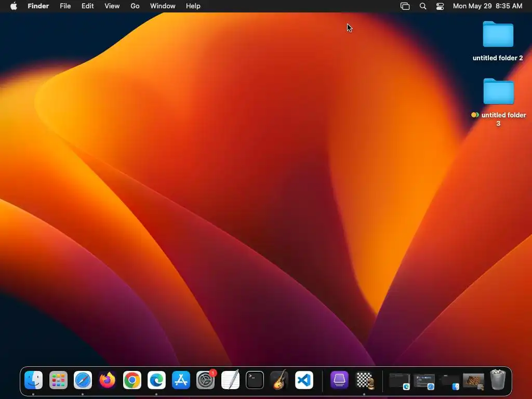This screenshot has width=532, height=399.
Task: Open the Go menu
Action: (135, 6)
